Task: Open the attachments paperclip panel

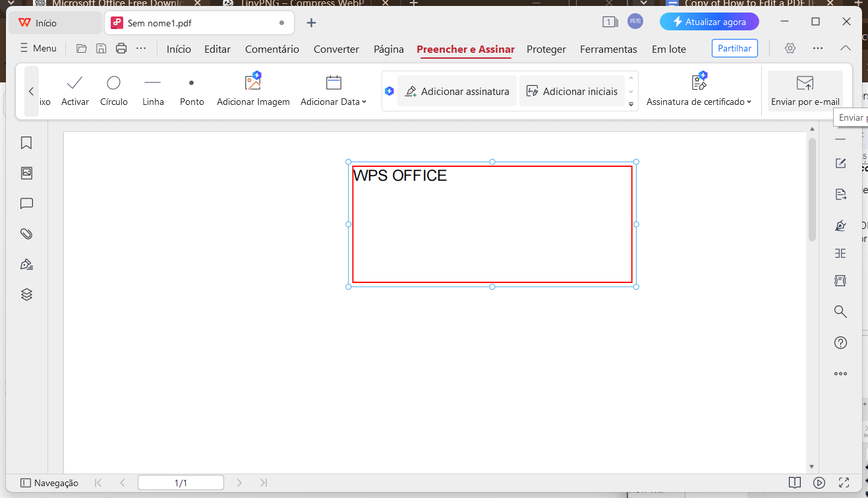Action: (x=26, y=233)
